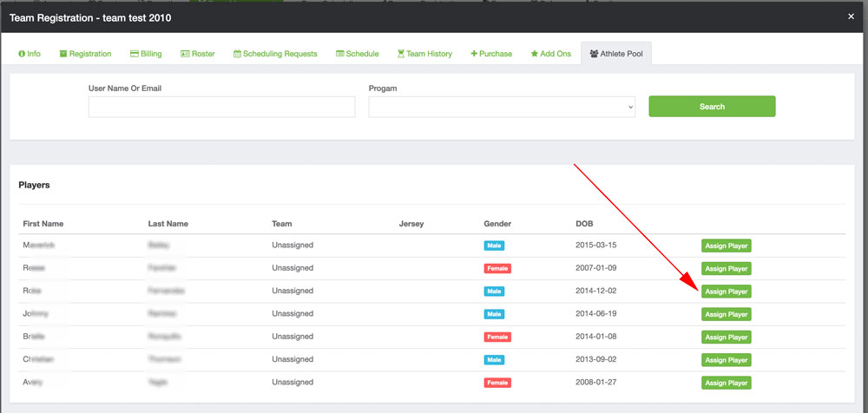Assign the player born 2014-12-02
This screenshot has width=868, height=413.
tap(727, 292)
